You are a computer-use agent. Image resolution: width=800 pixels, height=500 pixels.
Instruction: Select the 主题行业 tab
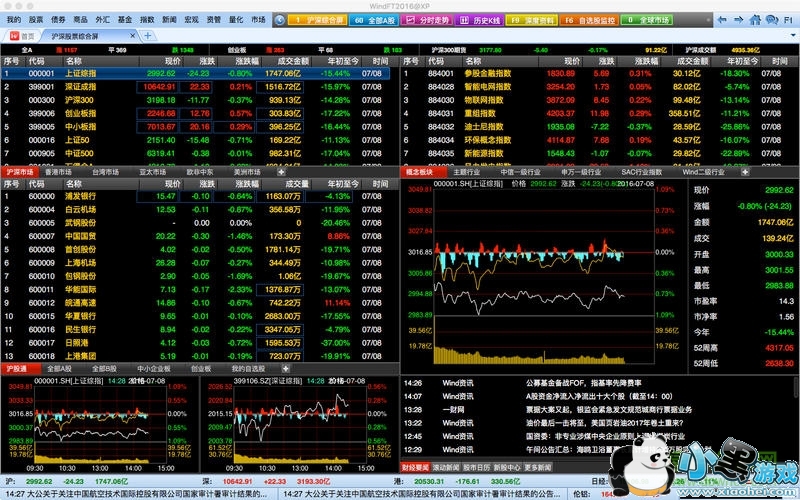[x=466, y=172]
